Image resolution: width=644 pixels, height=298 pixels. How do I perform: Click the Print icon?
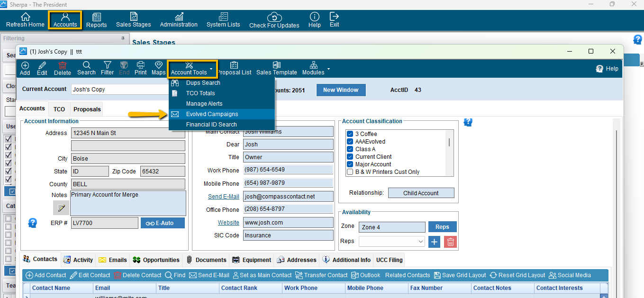coord(140,65)
